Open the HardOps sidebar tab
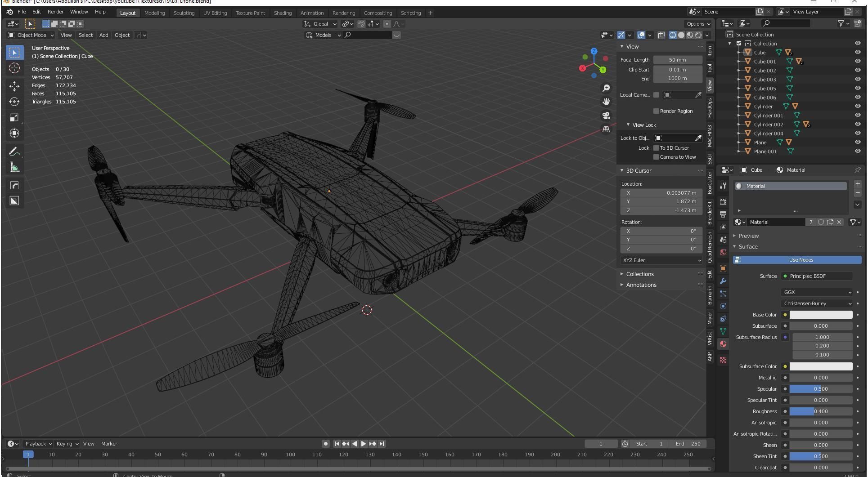868x477 pixels. pyautogui.click(x=710, y=108)
